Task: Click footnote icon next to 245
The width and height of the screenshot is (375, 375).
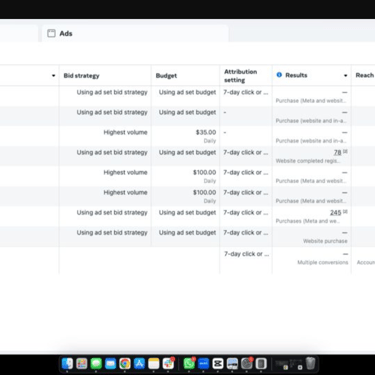Action: [x=345, y=211]
